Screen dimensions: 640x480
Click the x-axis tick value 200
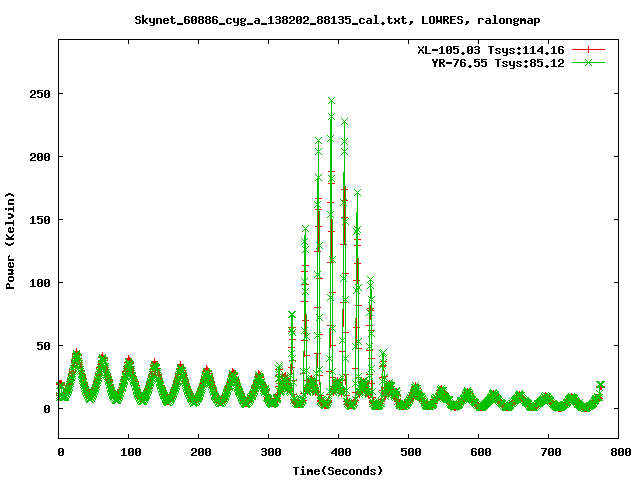[201, 452]
